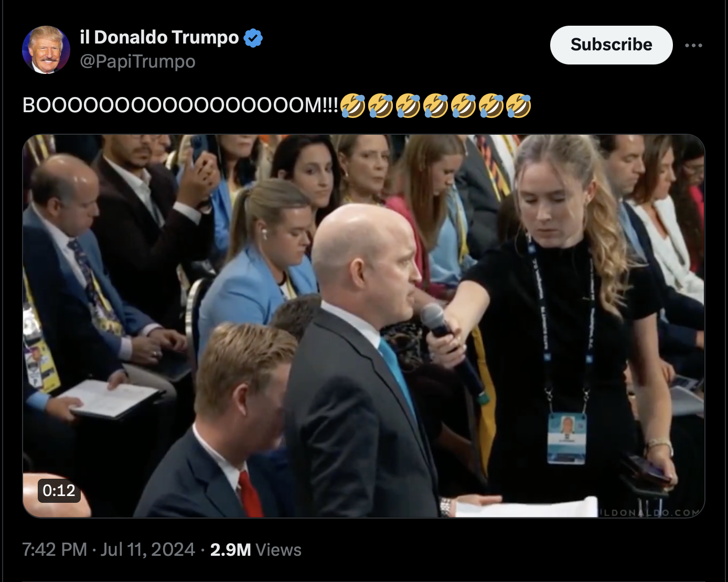Subscribe to il Donaldo Trumpo
The width and height of the screenshot is (728, 582).
[611, 45]
